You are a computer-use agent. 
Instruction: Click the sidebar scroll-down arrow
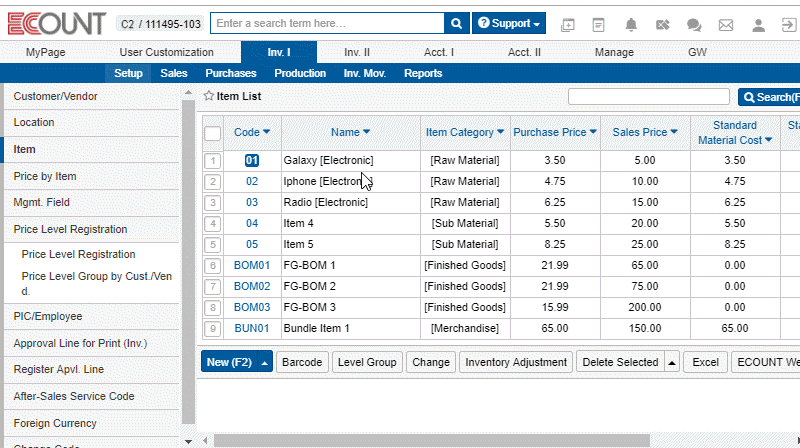point(188,442)
